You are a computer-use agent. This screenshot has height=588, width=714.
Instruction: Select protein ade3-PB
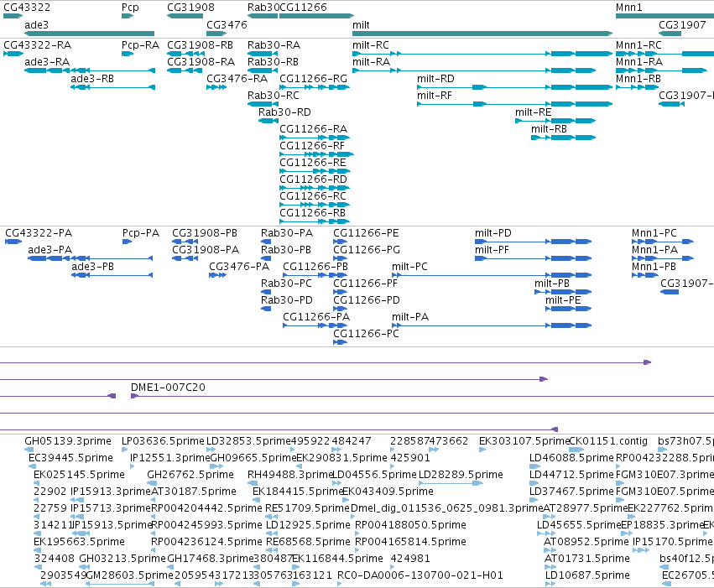(112, 275)
